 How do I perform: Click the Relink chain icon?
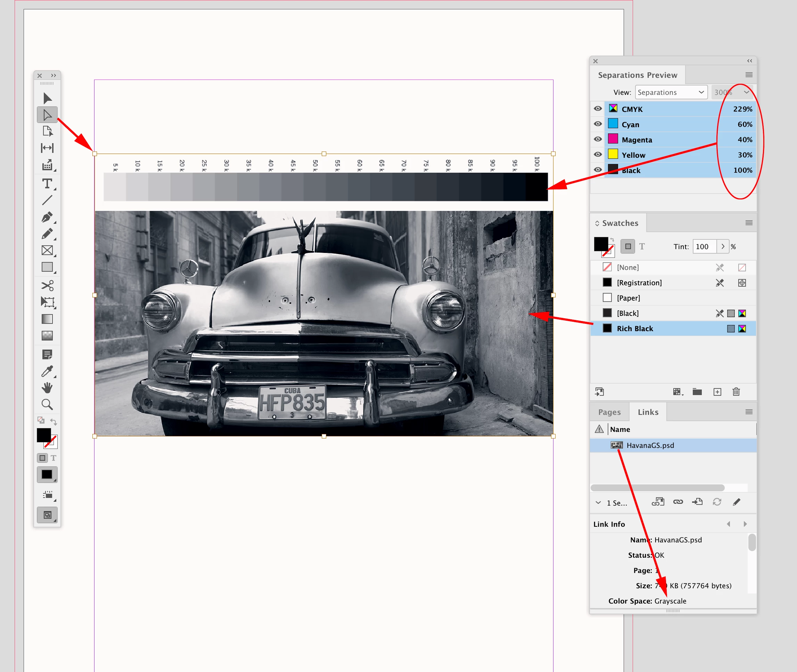pos(678,502)
